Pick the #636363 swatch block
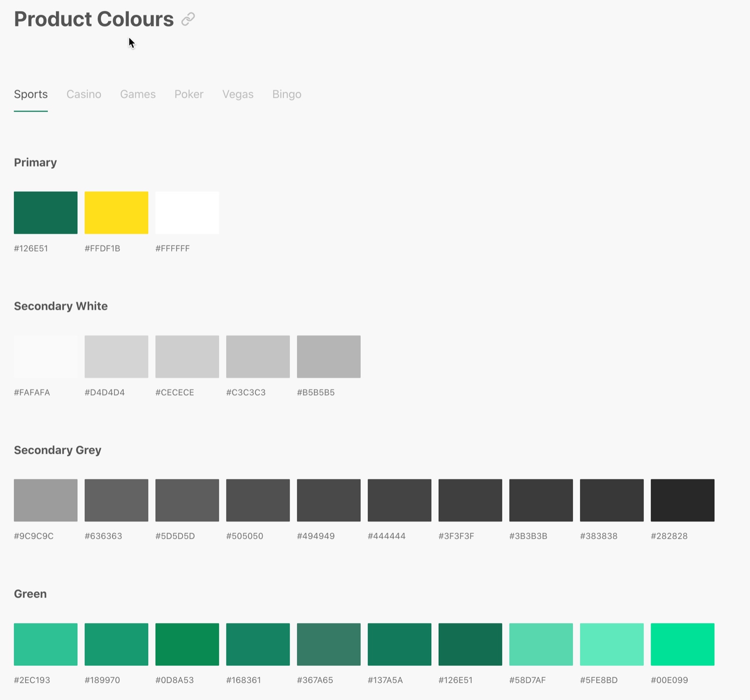The height and width of the screenshot is (700, 750). (x=116, y=500)
